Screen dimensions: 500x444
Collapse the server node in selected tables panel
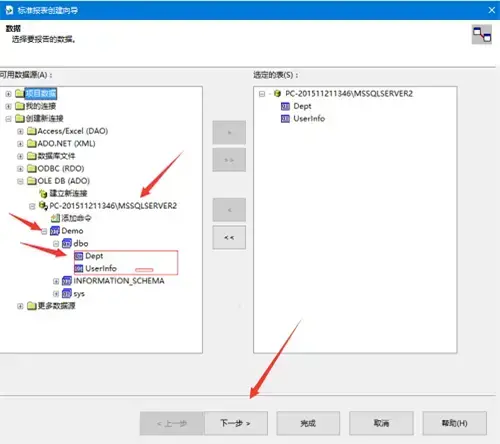262,94
